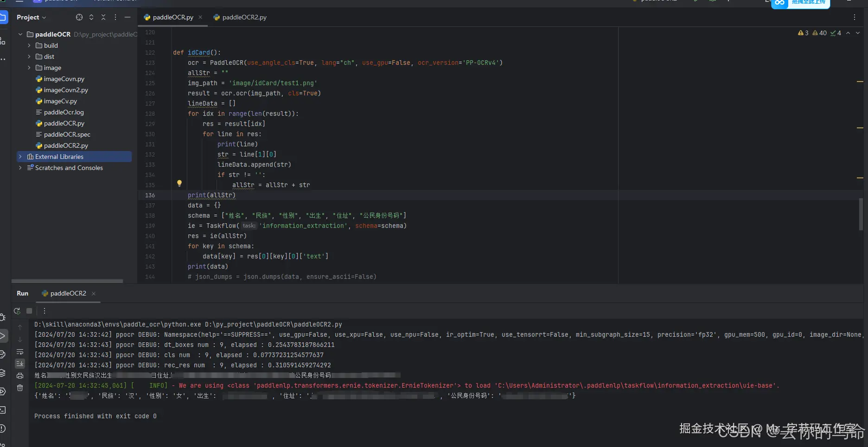This screenshot has height=447, width=868.
Task: Toggle the Run tool window button
Action: (x=2, y=336)
